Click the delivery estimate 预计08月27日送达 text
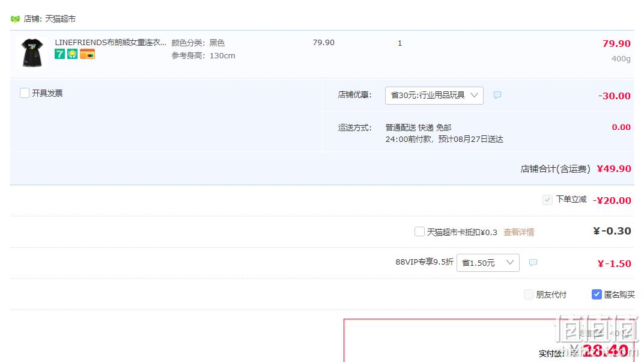Screen dimensions: 644x362 click(x=470, y=139)
